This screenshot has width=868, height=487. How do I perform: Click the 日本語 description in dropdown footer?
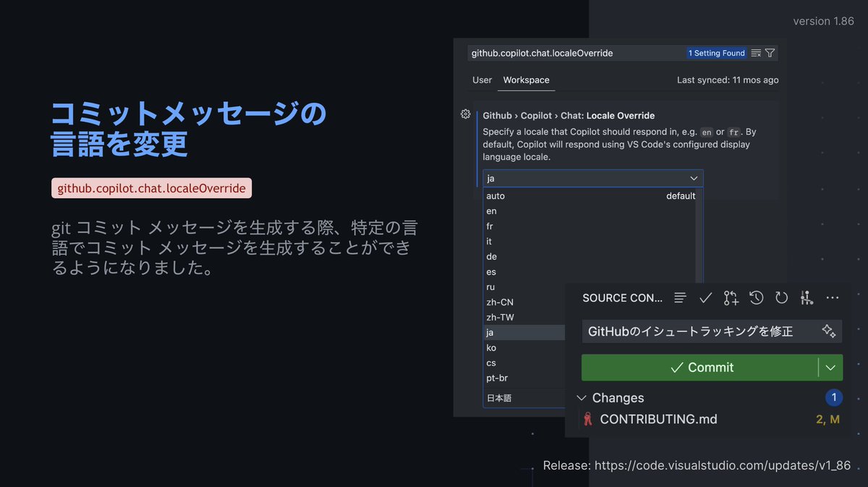pos(499,398)
